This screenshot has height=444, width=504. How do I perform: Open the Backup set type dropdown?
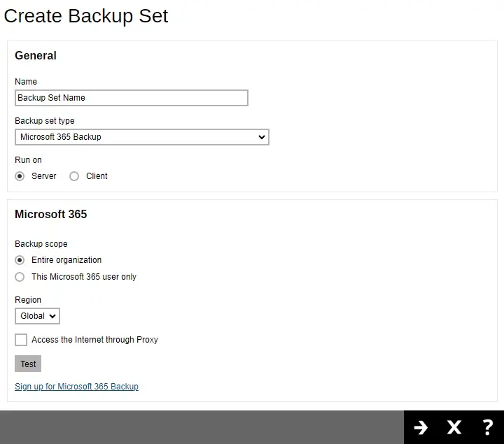(x=141, y=137)
